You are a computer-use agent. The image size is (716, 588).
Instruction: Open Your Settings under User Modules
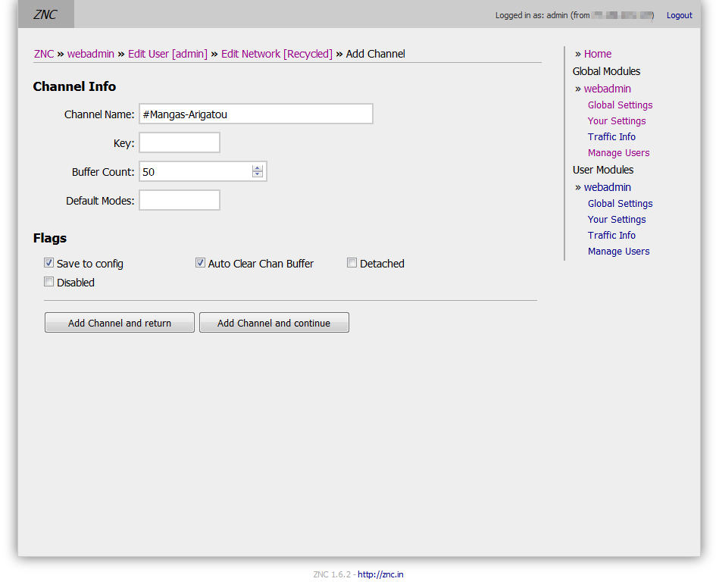[x=617, y=219]
